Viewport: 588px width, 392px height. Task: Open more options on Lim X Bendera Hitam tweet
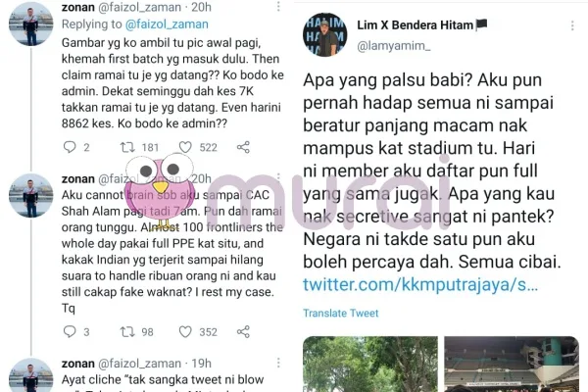point(572,25)
